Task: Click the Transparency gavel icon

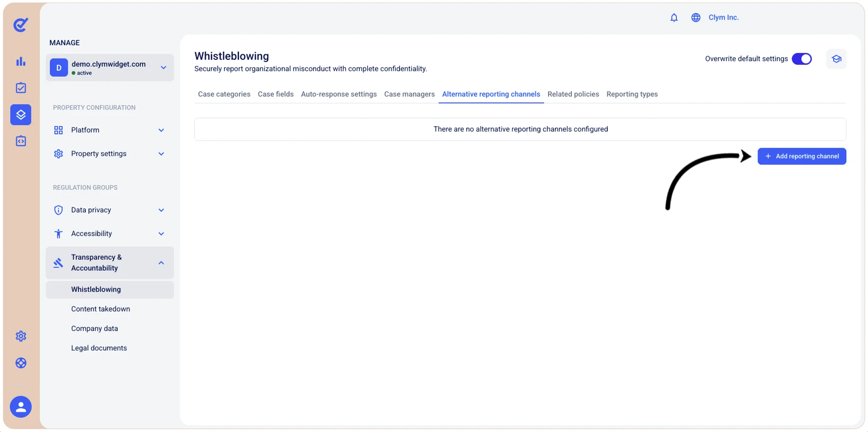Action: pyautogui.click(x=58, y=263)
